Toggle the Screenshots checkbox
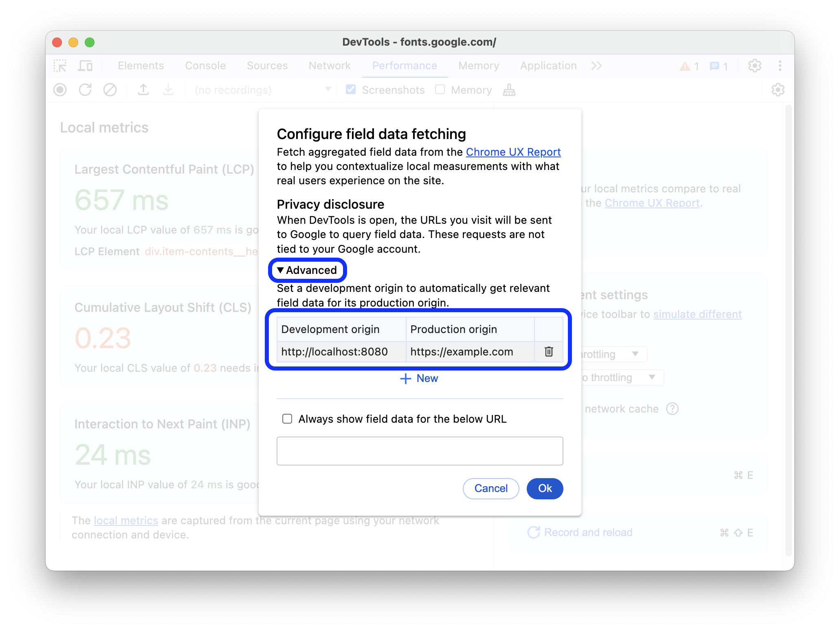840x631 pixels. [x=350, y=90]
